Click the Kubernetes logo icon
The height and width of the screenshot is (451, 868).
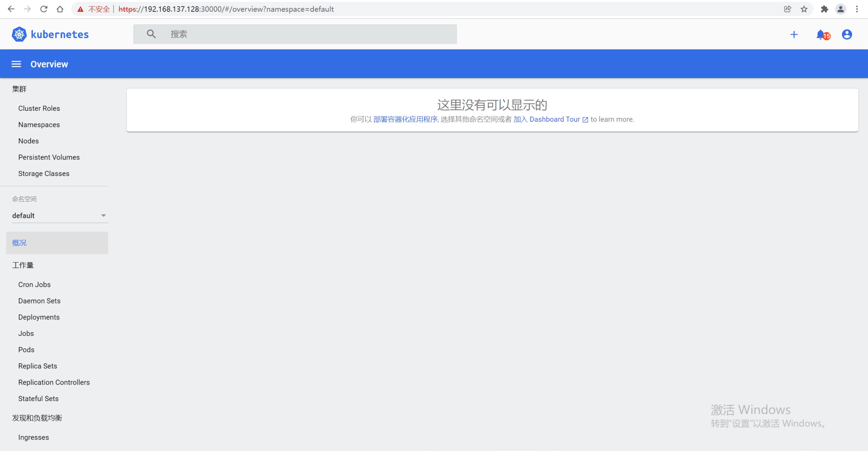point(19,34)
